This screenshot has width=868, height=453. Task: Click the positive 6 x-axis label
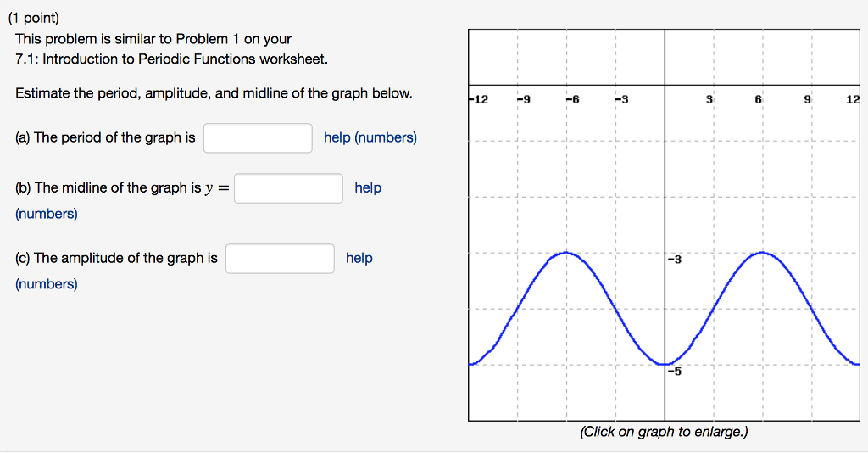coord(759,100)
